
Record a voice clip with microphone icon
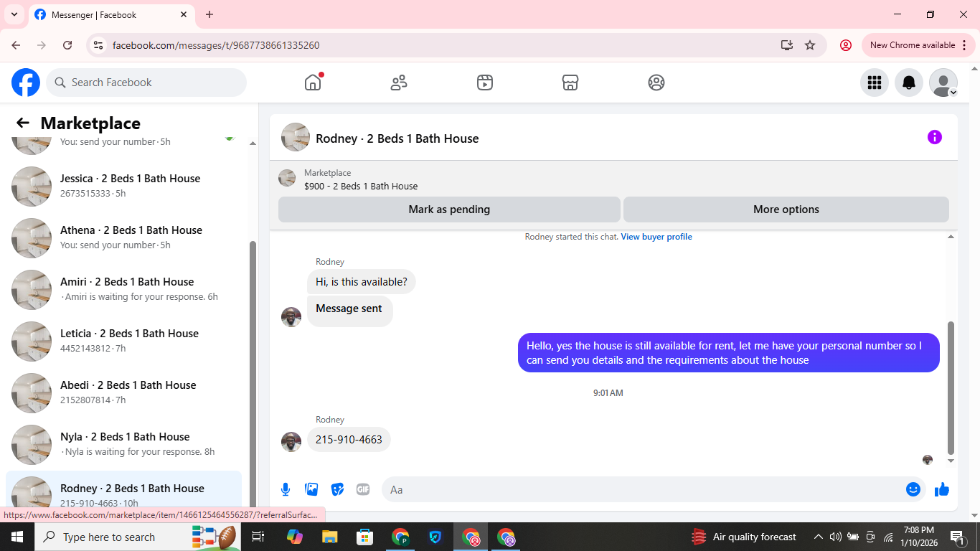pyautogui.click(x=286, y=489)
